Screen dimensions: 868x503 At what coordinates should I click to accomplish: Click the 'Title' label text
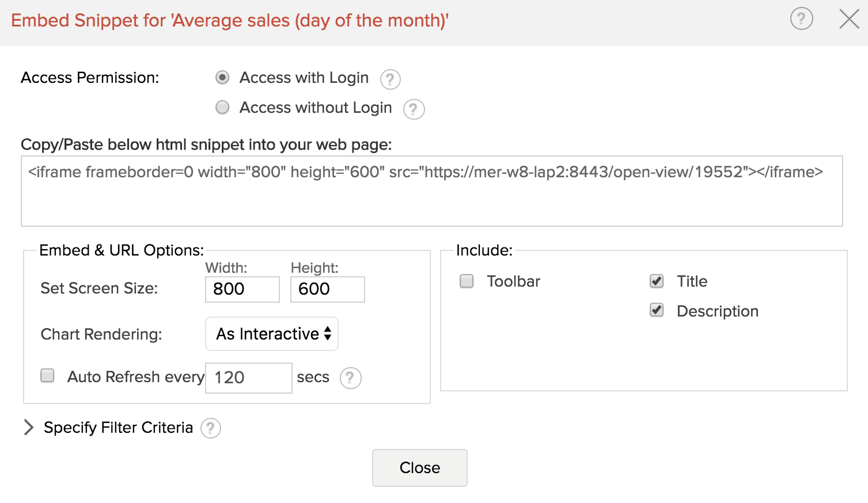[x=692, y=281]
